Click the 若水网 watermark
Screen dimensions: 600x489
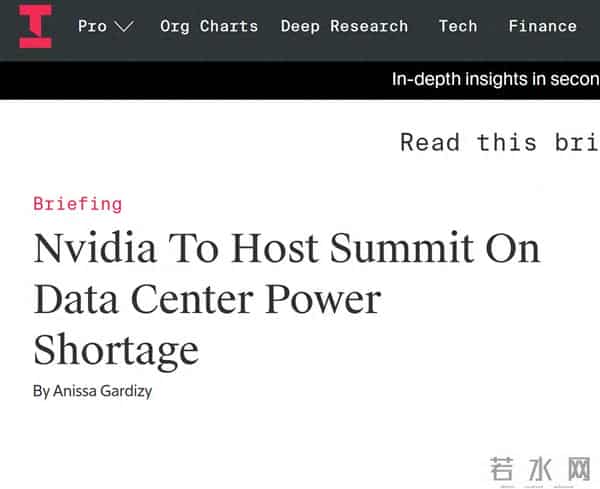[x=540, y=469]
